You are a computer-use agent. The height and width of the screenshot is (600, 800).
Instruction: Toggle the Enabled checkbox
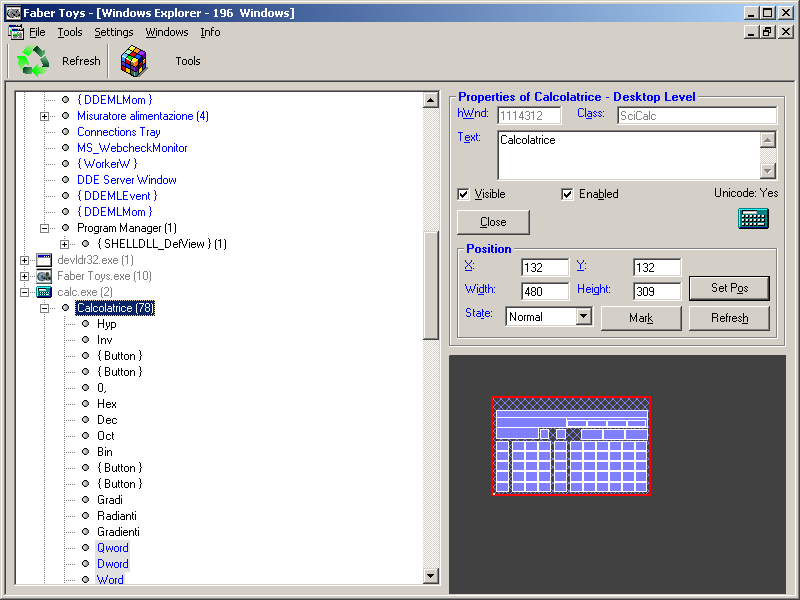pos(567,194)
